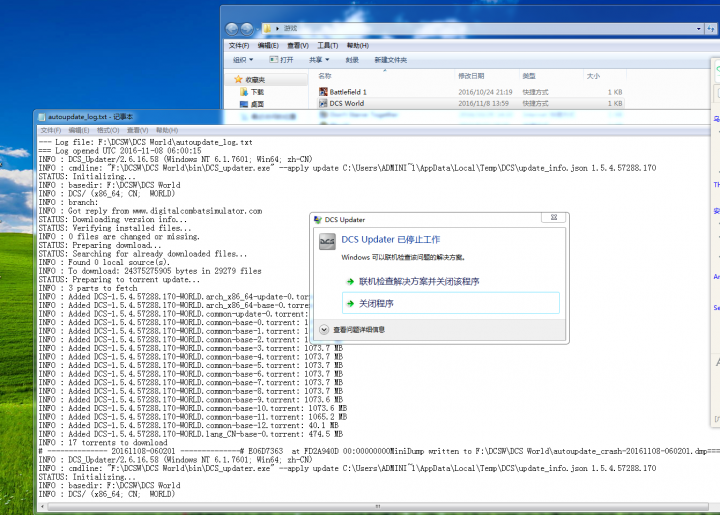Select the DCS World shortcut
The width and height of the screenshot is (720, 515).
point(346,102)
